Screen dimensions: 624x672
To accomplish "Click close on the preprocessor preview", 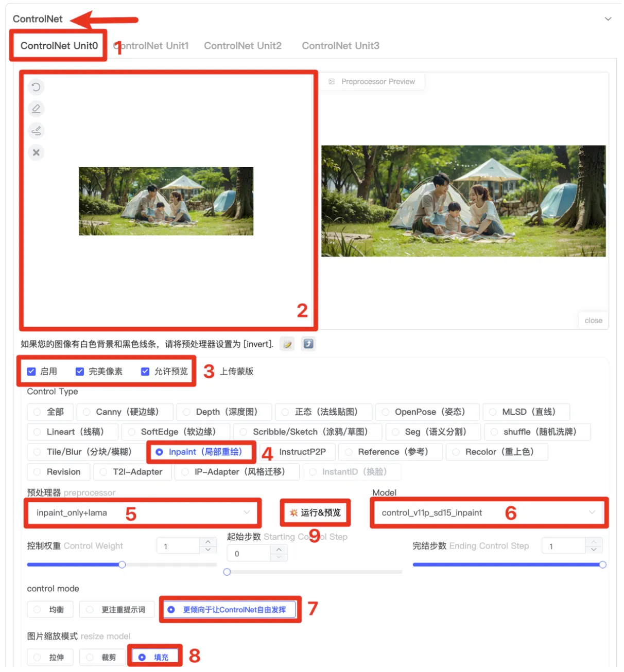I will (593, 321).
